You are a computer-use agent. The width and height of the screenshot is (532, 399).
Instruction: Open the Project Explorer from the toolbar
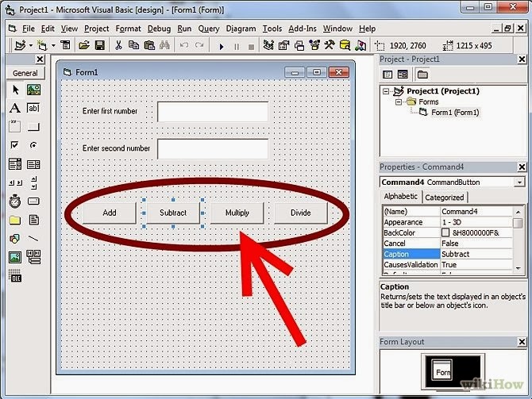coord(268,45)
